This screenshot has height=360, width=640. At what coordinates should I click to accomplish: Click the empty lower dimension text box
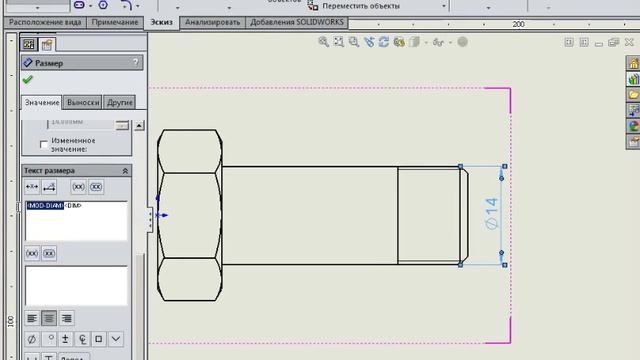click(76, 285)
